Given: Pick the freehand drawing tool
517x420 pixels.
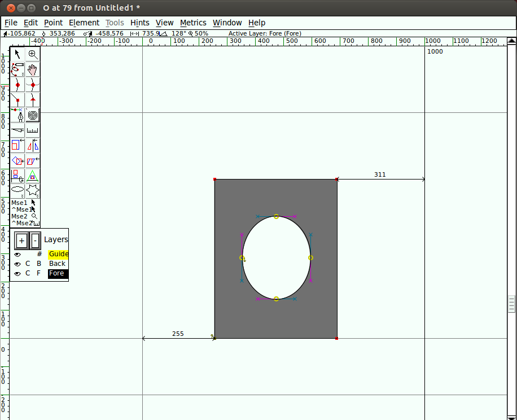Looking at the screenshot, I should [17, 70].
